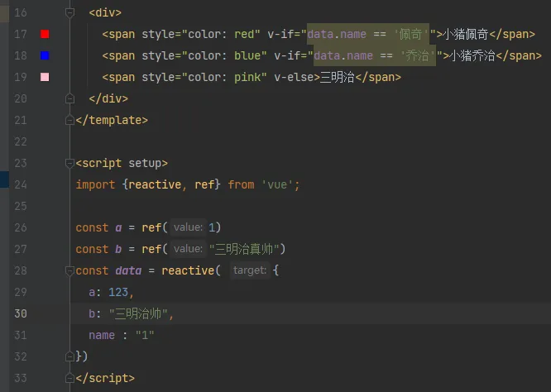Click the '</template>' closing tag
551x392 pixels.
(112, 121)
